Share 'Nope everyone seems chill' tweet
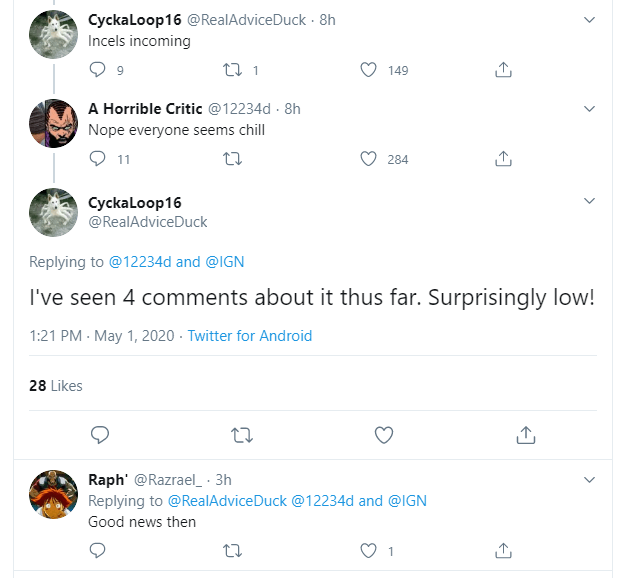This screenshot has width=620, height=578. (504, 159)
